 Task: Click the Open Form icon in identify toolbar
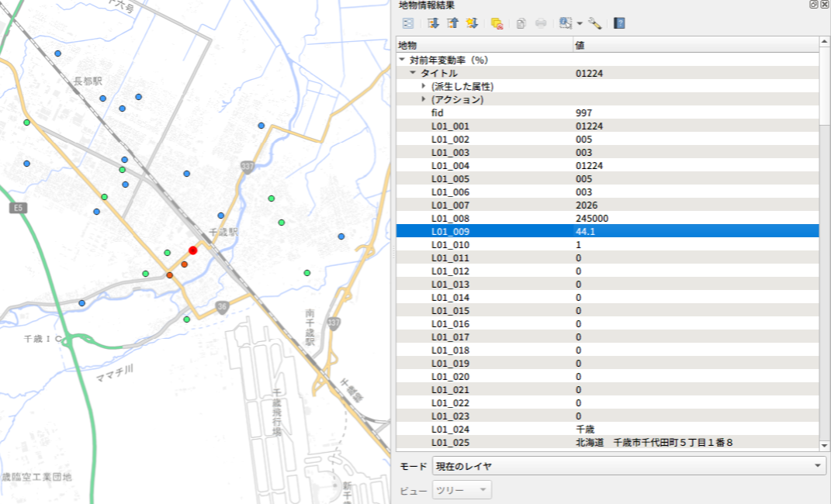407,23
